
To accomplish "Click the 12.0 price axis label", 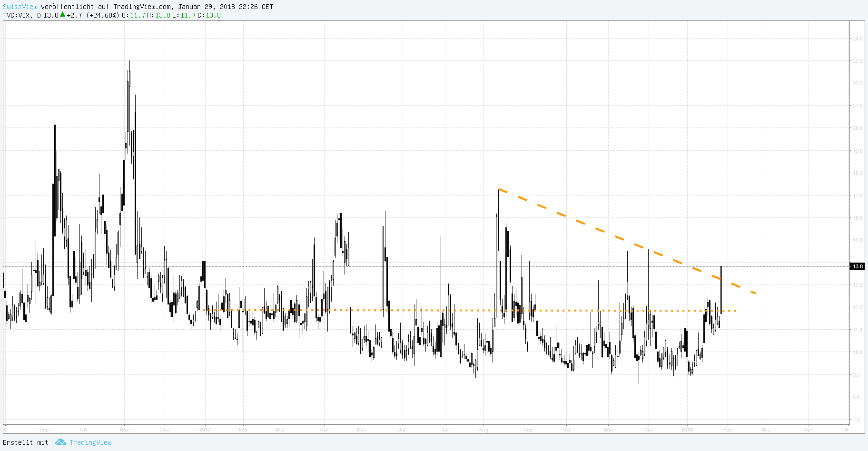I will click(858, 307).
